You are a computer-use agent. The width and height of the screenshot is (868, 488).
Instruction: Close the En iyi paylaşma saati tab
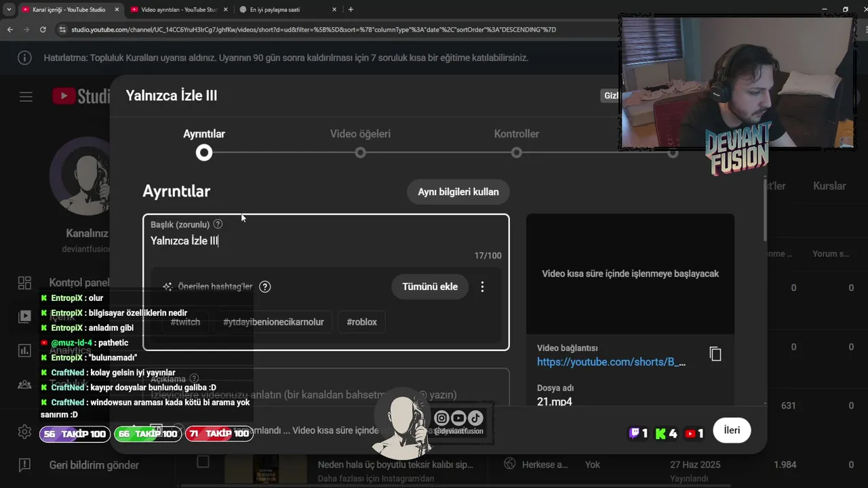click(334, 9)
